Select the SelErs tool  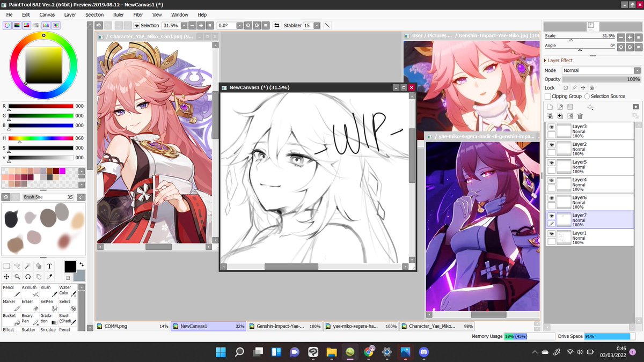coord(68,305)
